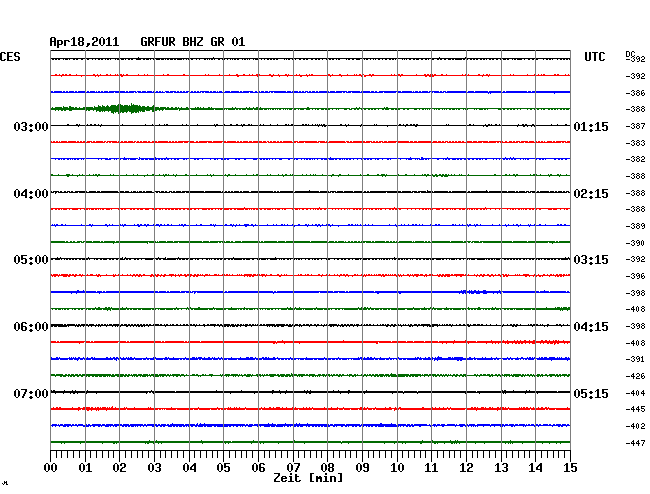
Task: Select minute tick label 04
Action: pos(189,468)
